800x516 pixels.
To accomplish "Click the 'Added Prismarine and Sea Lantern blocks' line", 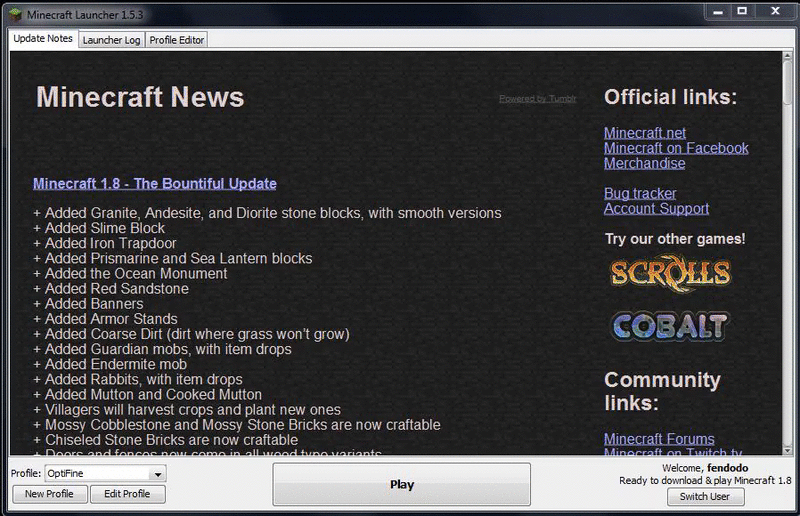I will (173, 259).
